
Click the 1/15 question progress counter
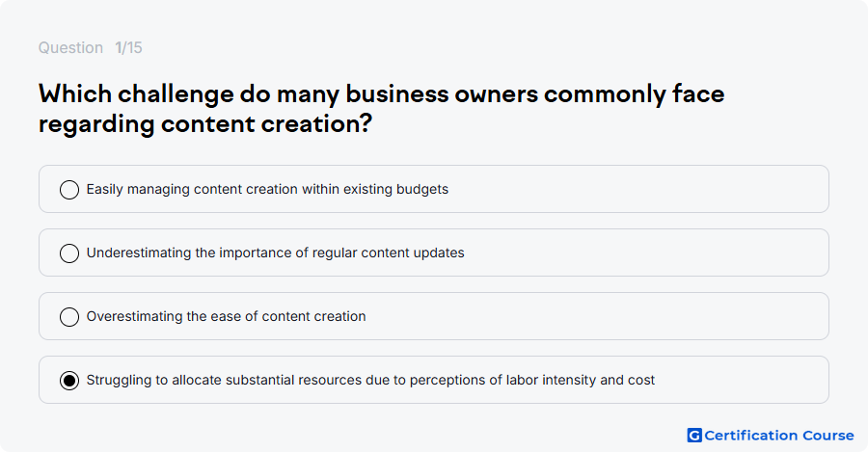coord(128,47)
